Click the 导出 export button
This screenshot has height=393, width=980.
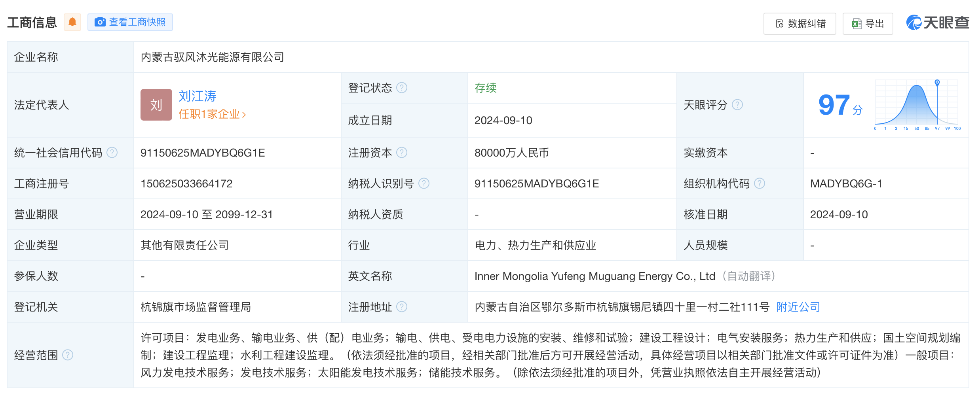pos(868,24)
